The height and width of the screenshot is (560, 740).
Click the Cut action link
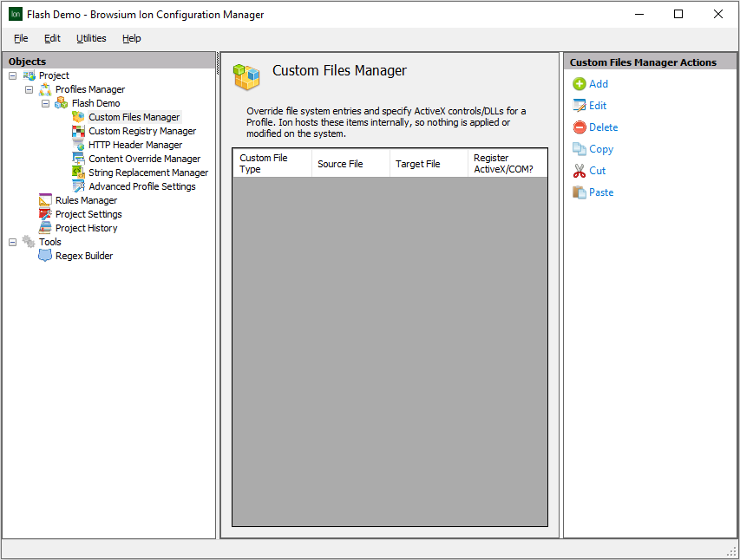(597, 171)
